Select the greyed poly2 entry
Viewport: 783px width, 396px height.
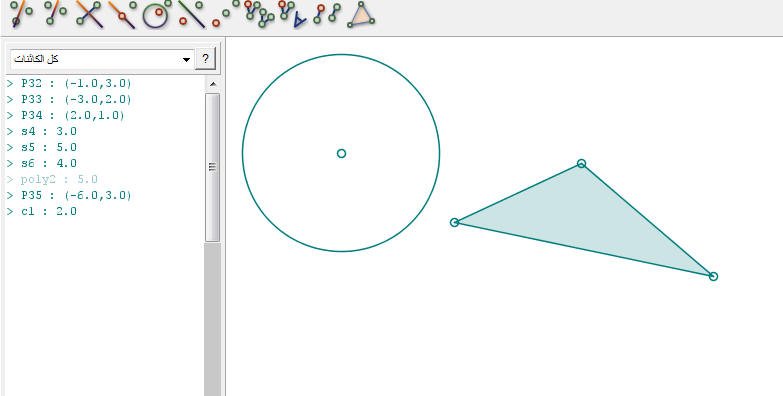tap(52, 179)
